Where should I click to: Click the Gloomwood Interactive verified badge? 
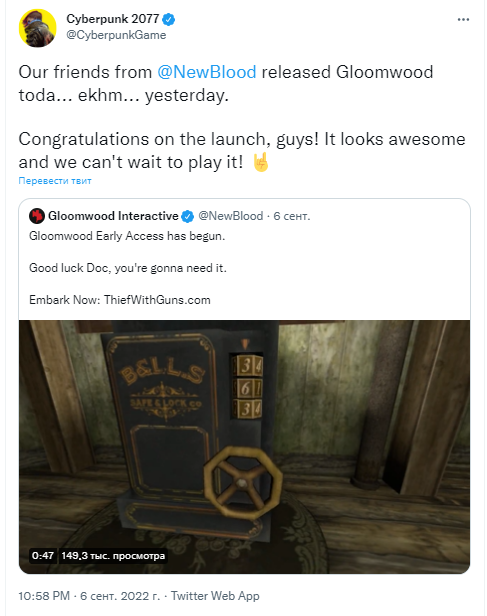coord(188,216)
